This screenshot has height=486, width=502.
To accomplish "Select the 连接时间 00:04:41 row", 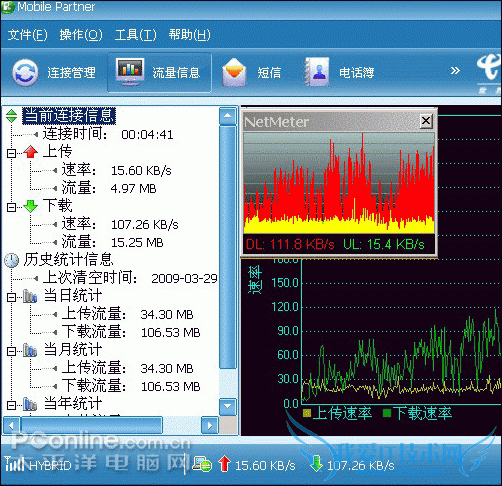I will pyautogui.click(x=108, y=134).
